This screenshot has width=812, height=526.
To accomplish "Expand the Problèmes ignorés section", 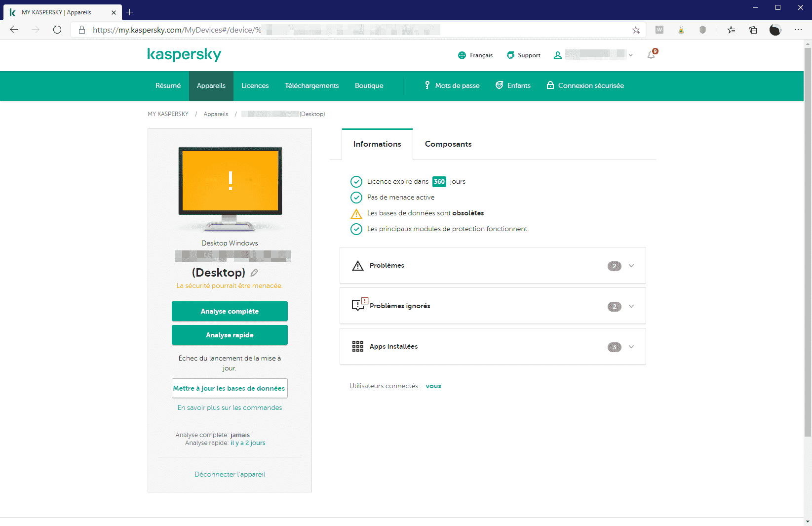I will [631, 306].
